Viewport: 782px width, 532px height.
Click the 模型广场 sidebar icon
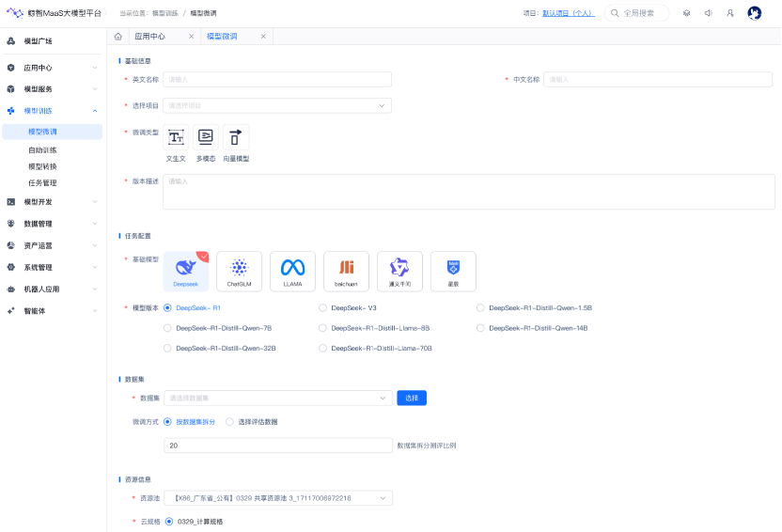pyautogui.click(x=11, y=41)
